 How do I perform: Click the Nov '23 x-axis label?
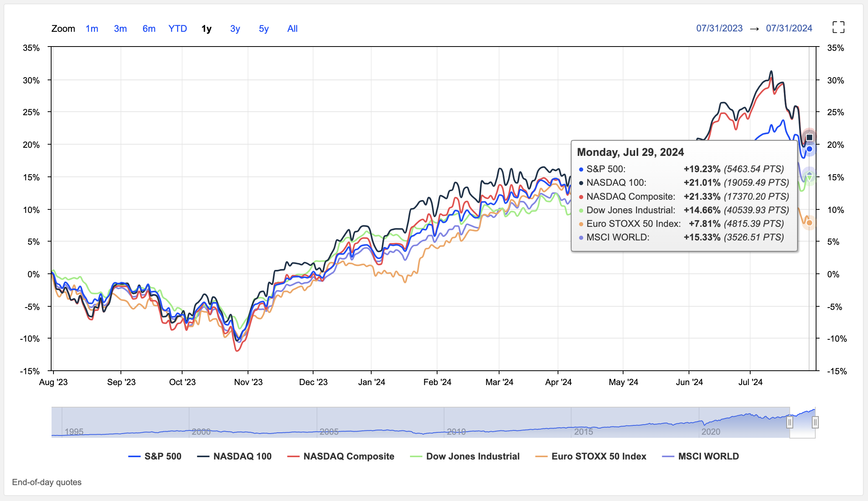248,382
